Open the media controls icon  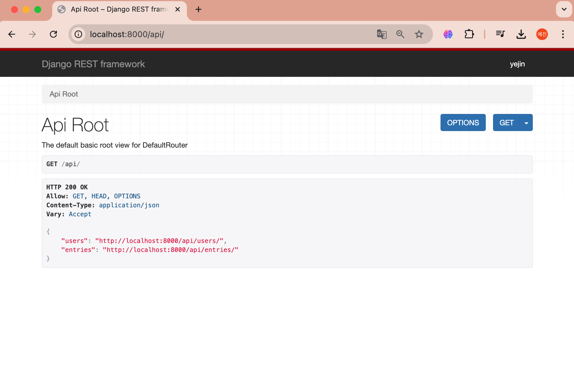[x=500, y=34]
